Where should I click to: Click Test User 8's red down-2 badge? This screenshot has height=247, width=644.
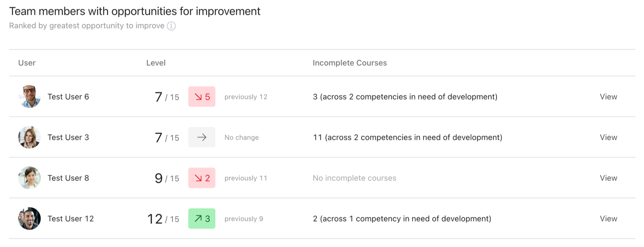[x=202, y=178]
